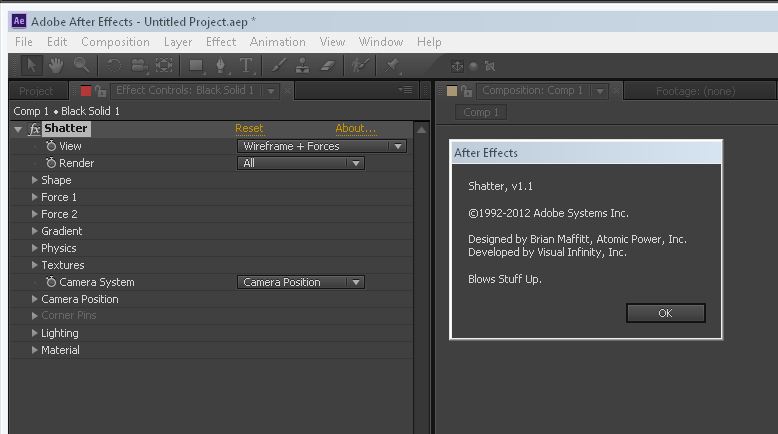Image resolution: width=778 pixels, height=434 pixels.
Task: Expand the Force 1 group
Action: click(34, 197)
